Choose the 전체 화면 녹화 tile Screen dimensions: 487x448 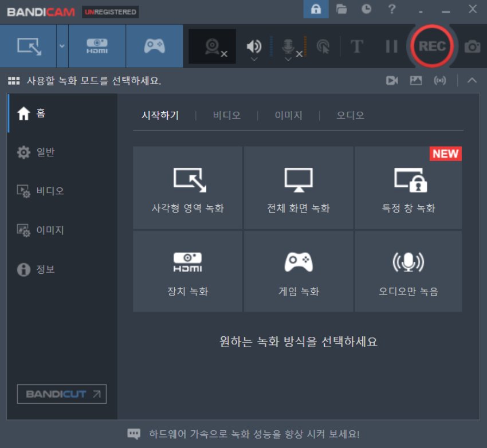coord(299,187)
